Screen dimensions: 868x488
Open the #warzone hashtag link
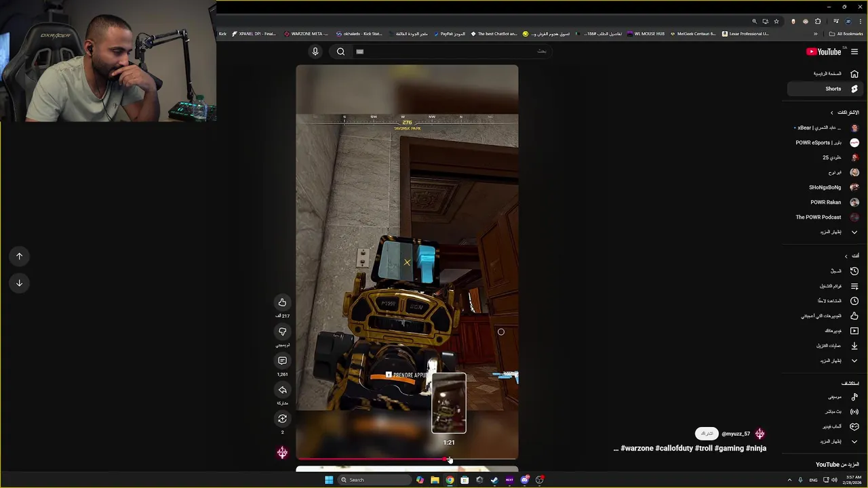point(637,449)
